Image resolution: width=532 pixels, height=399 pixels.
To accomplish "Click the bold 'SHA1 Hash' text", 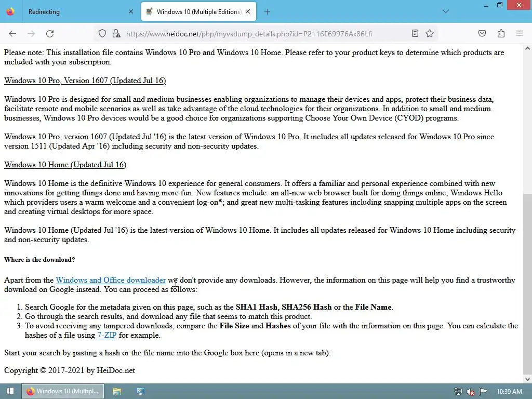I will (x=257, y=307).
